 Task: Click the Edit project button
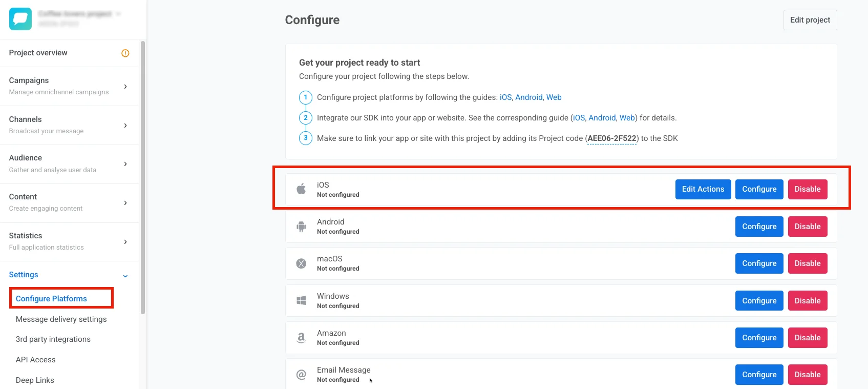click(810, 20)
